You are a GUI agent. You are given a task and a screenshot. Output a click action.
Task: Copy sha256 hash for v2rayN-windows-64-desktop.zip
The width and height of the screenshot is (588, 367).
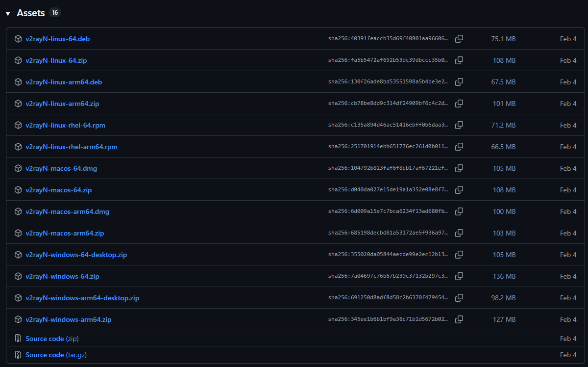click(459, 255)
